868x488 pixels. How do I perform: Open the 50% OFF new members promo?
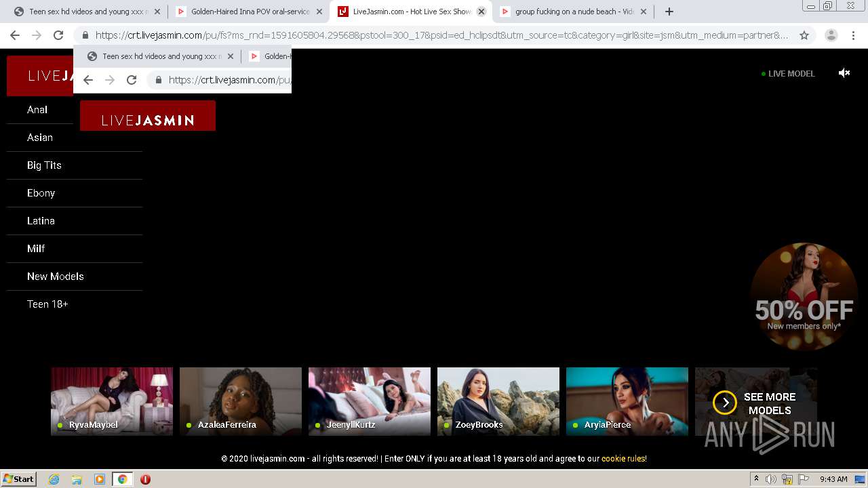pyautogui.click(x=804, y=296)
